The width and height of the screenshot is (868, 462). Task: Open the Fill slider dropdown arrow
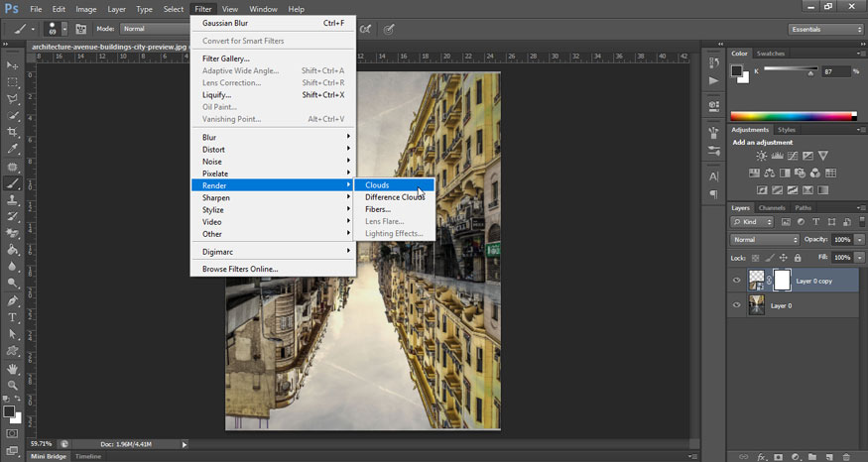tap(860, 258)
